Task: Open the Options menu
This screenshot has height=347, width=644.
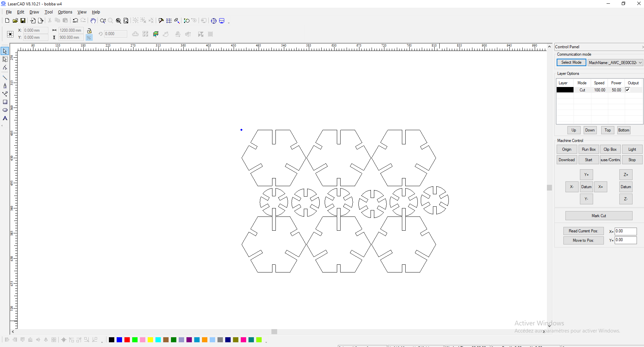Action: [65, 12]
